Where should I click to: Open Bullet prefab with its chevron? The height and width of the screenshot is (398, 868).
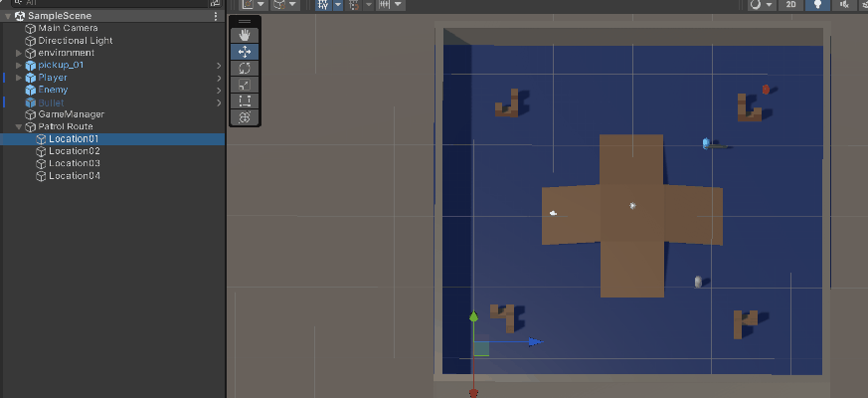(x=219, y=102)
